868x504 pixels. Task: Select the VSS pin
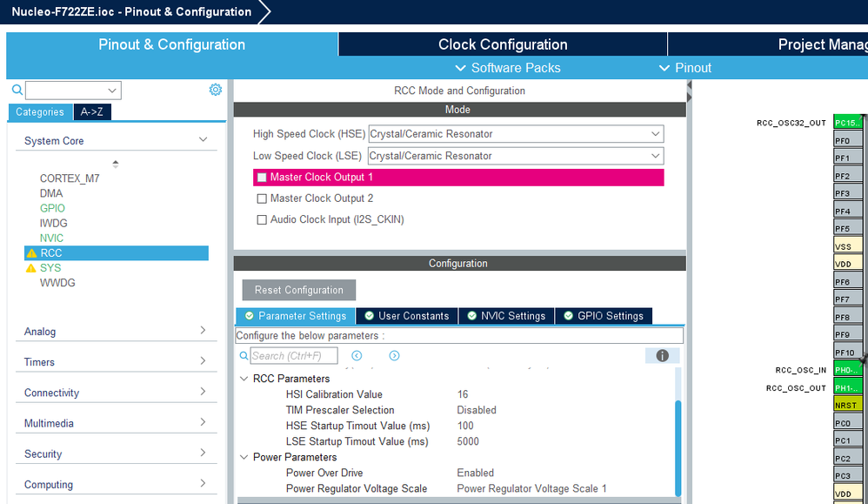(847, 246)
